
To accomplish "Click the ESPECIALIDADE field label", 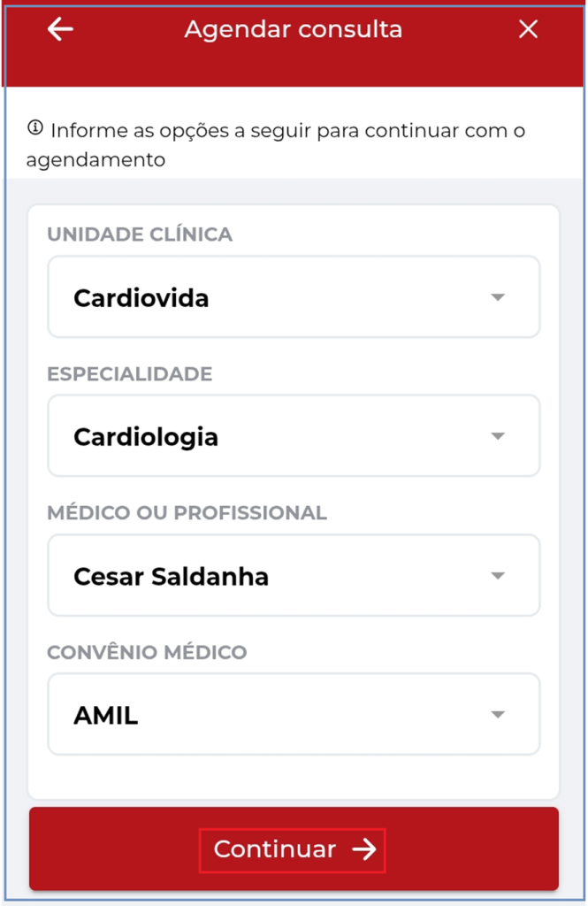I will [x=130, y=374].
